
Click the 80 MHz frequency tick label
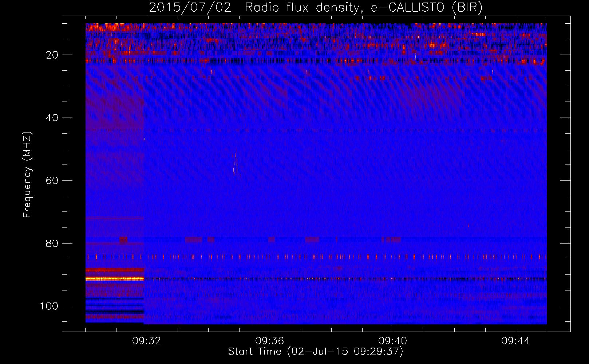[52, 243]
